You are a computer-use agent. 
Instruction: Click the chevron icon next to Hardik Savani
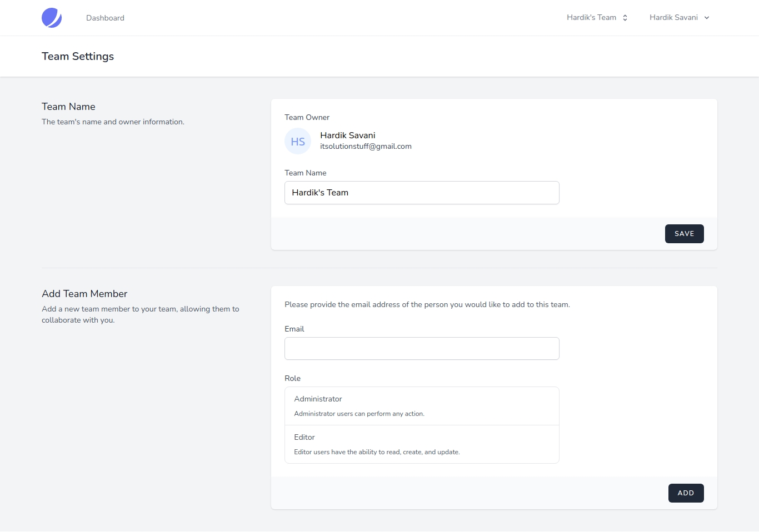pyautogui.click(x=707, y=18)
